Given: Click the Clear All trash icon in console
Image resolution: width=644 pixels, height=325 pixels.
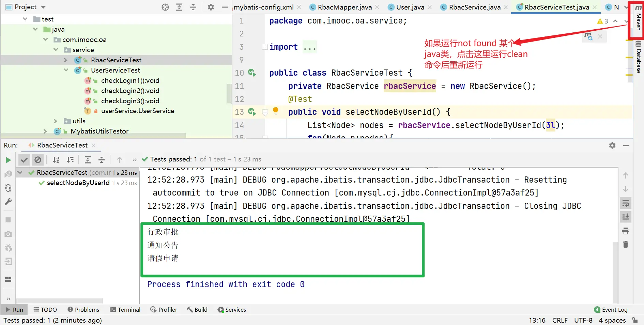Looking at the screenshot, I should pos(626,244).
